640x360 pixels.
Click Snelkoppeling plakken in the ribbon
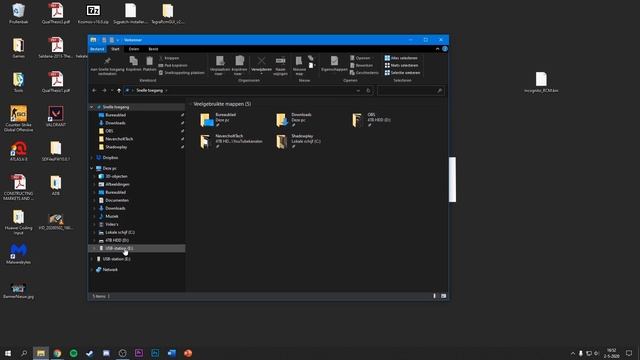click(182, 73)
